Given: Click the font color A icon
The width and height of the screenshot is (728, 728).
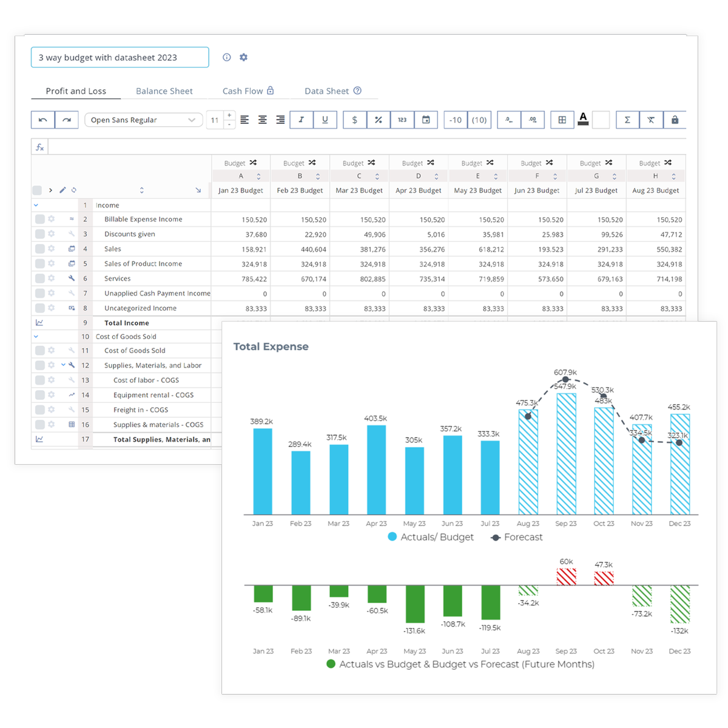Looking at the screenshot, I should pyautogui.click(x=583, y=119).
